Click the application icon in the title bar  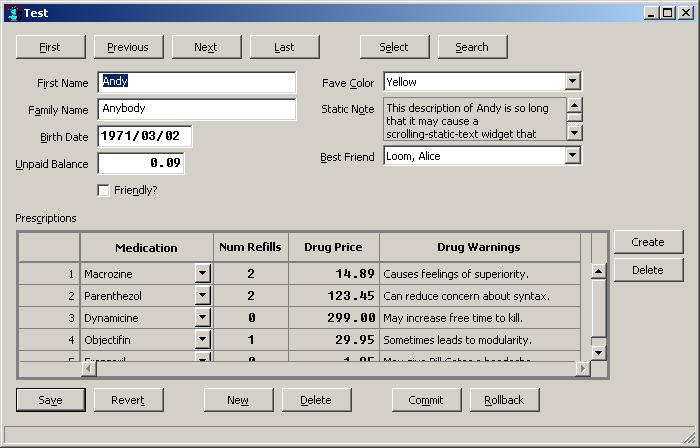[12, 13]
